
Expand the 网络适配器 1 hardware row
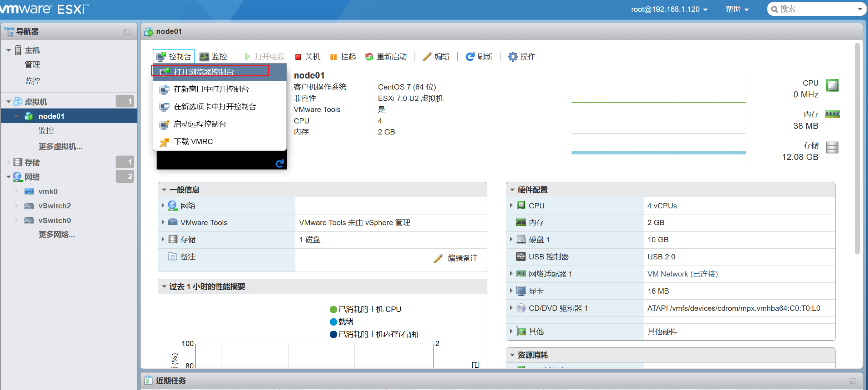(511, 274)
